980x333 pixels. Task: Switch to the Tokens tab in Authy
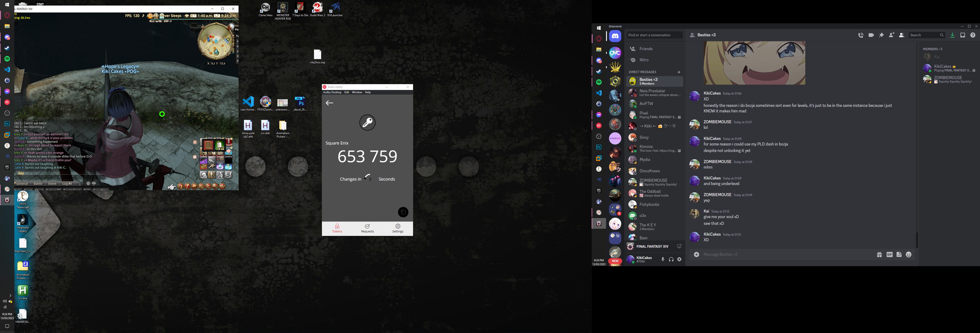tap(337, 228)
